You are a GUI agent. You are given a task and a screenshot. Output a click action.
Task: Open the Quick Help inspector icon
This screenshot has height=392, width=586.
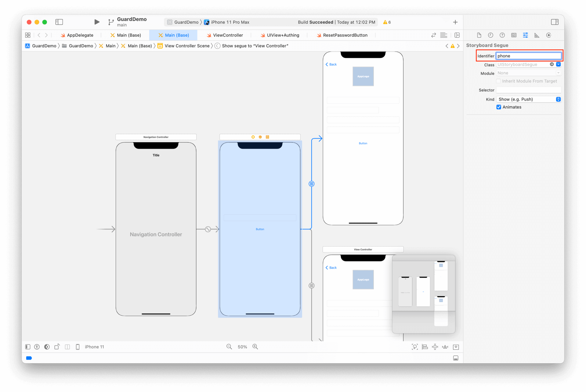click(502, 35)
